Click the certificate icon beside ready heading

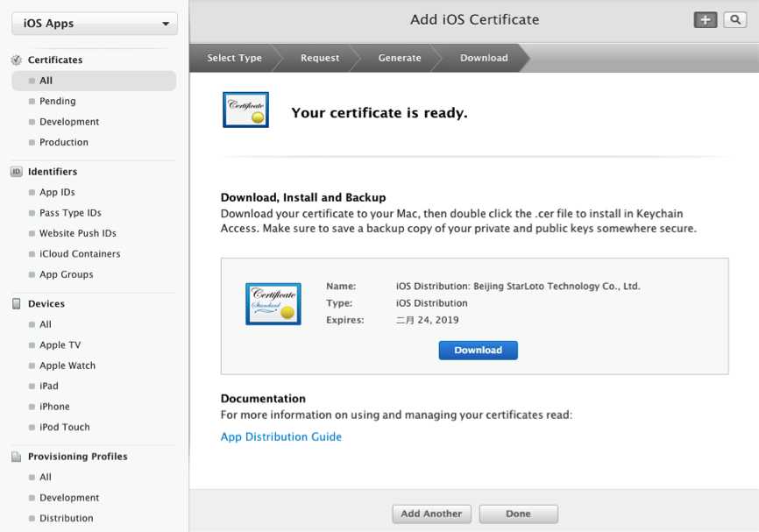[x=245, y=110]
